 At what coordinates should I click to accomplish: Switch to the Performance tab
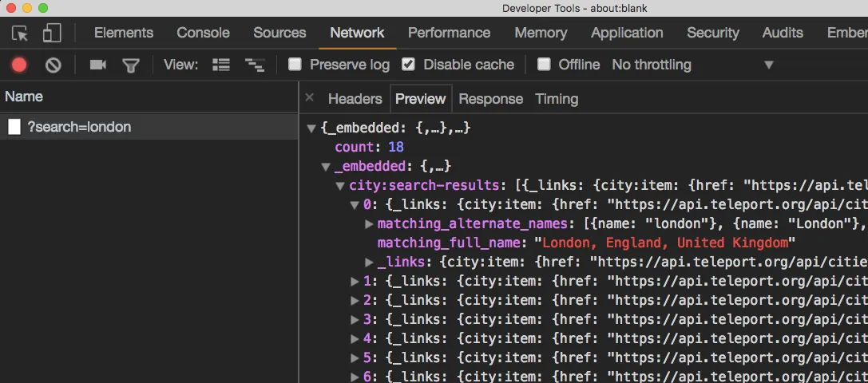pos(449,34)
